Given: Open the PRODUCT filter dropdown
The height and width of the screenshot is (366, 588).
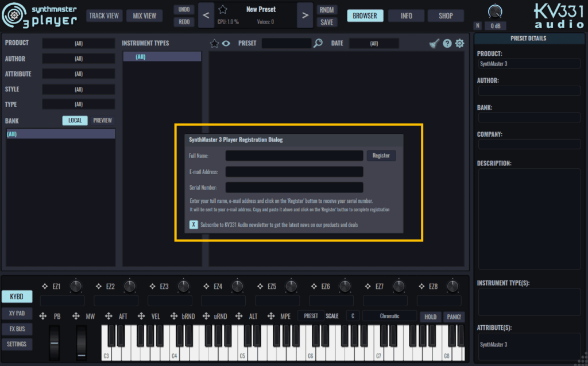Looking at the screenshot, I should tap(78, 44).
